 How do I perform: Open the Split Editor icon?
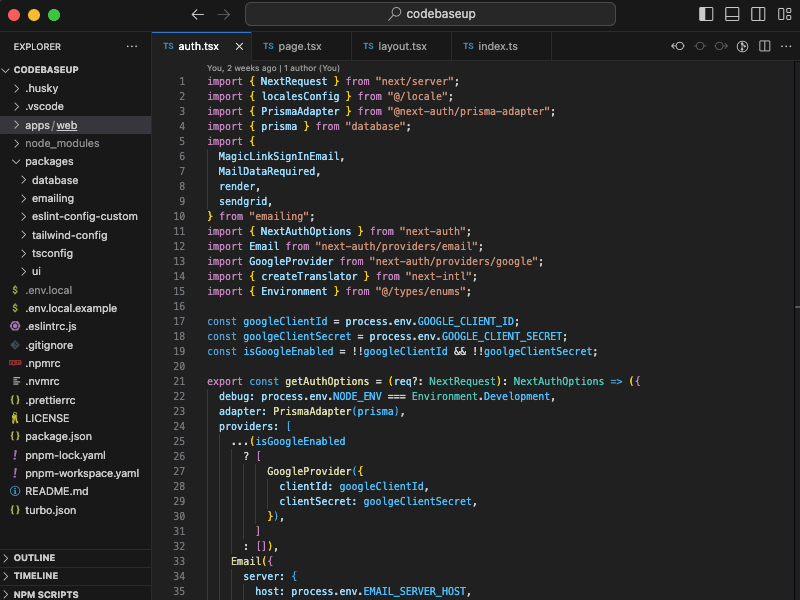point(763,46)
